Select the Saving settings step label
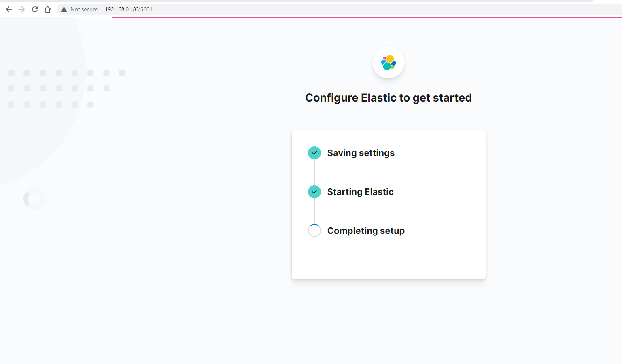The image size is (622, 364). [361, 153]
